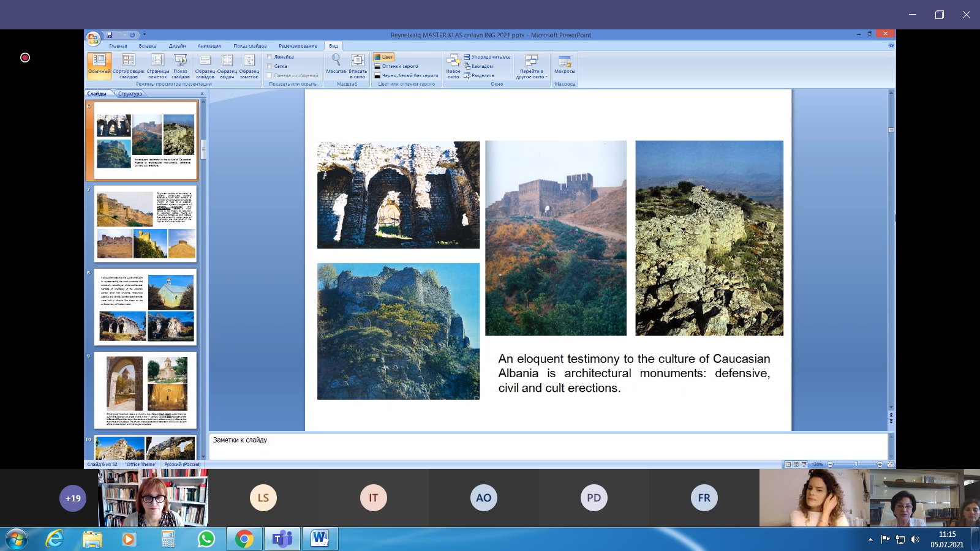Image resolution: width=980 pixels, height=551 pixels.
Task: Open Образец выдач handout master
Action: pyautogui.click(x=227, y=66)
